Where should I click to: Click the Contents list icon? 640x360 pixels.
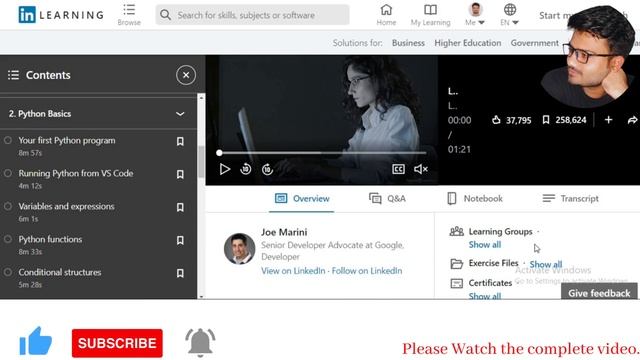tap(13, 75)
